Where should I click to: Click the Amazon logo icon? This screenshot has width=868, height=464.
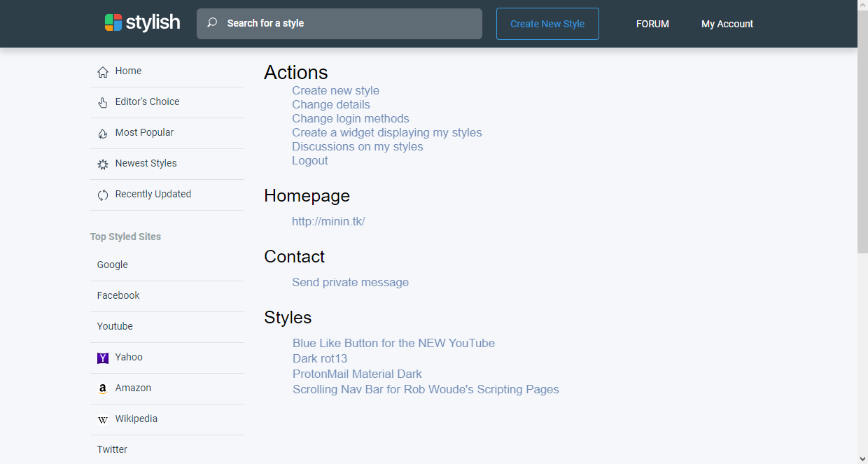(103, 388)
